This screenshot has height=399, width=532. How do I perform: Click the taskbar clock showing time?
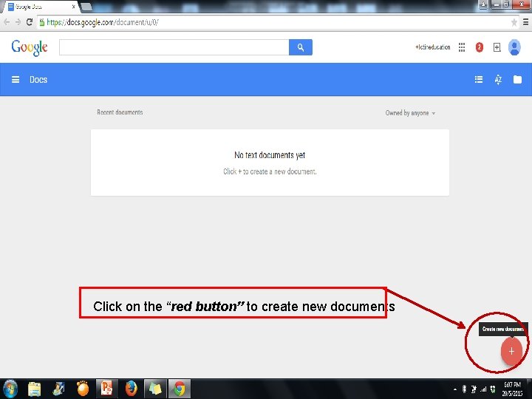(x=511, y=389)
